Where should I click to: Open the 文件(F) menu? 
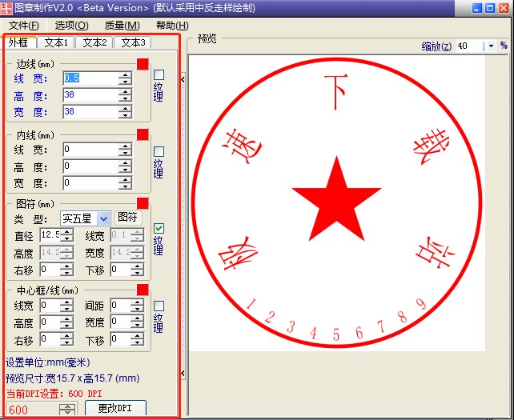[x=23, y=26]
